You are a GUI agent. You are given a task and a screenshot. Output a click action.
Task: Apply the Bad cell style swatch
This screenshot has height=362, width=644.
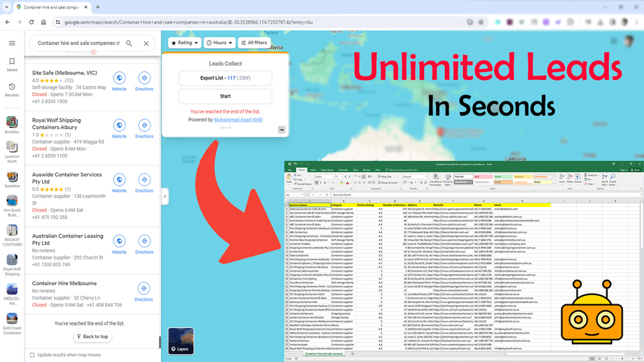483,176
